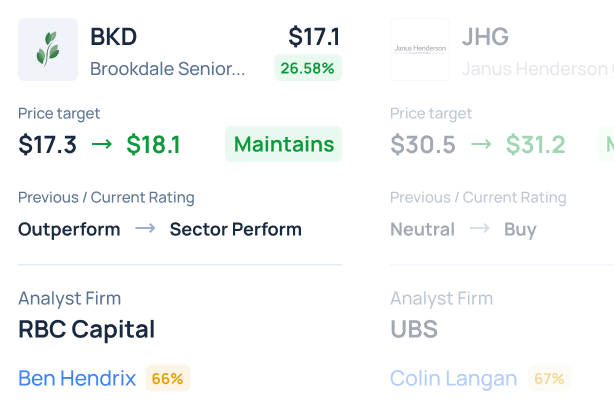Select UBS analyst firm
Viewport: 614px width, 410px height.
(x=414, y=329)
